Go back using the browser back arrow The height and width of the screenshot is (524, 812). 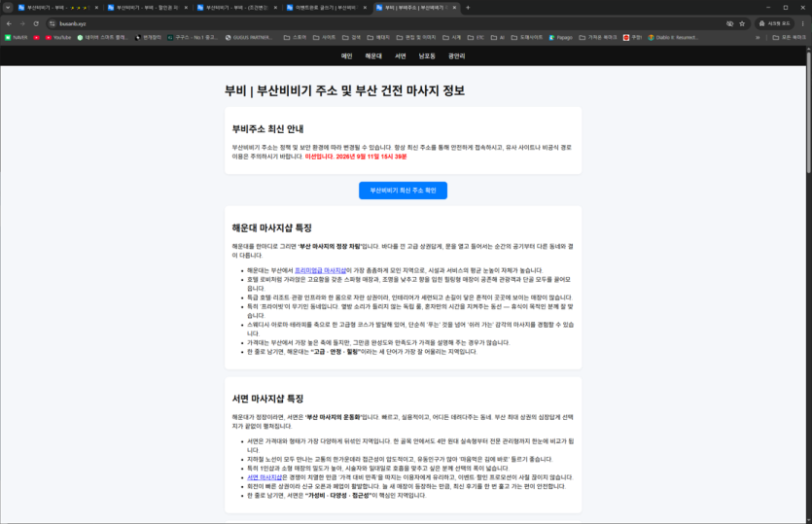point(9,23)
